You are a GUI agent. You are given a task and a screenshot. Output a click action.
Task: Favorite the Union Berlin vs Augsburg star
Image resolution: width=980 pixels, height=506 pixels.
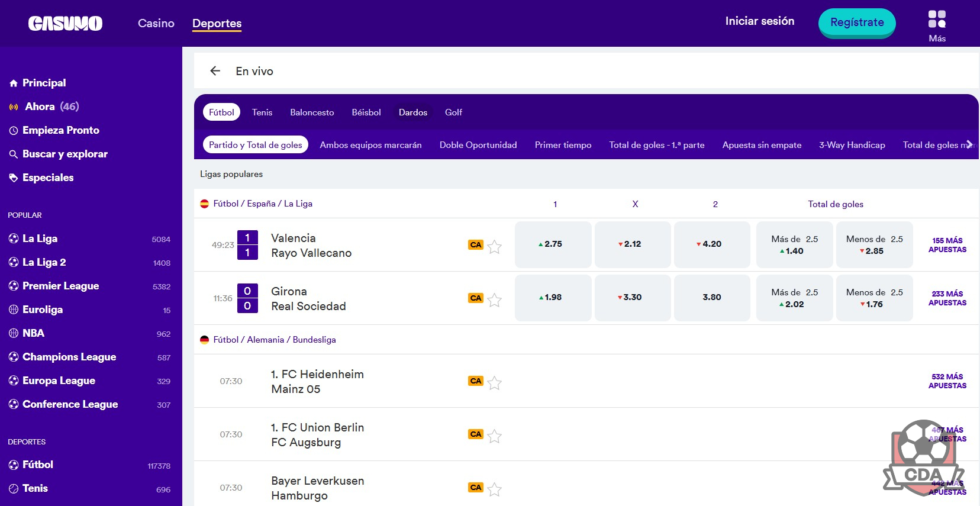495,436
